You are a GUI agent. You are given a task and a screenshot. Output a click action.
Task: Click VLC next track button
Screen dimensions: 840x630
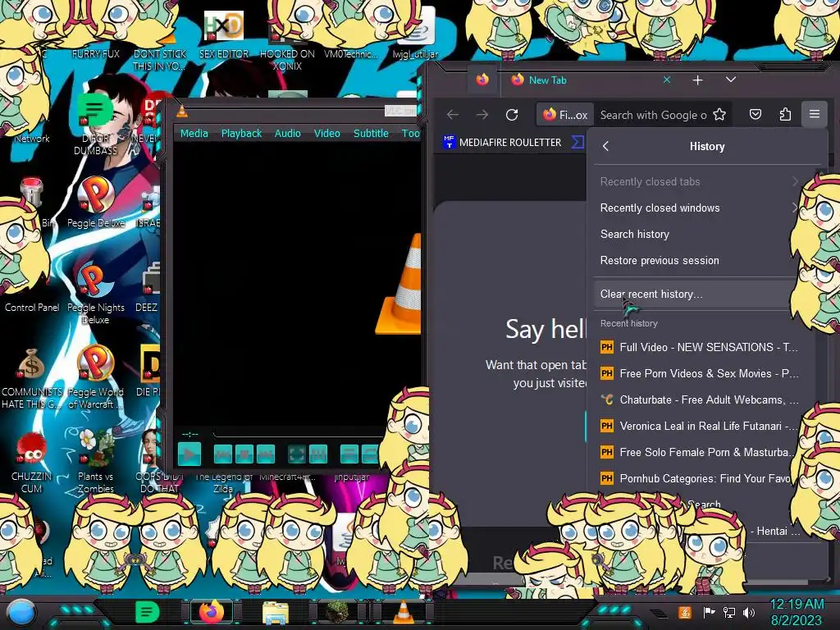pos(266,454)
